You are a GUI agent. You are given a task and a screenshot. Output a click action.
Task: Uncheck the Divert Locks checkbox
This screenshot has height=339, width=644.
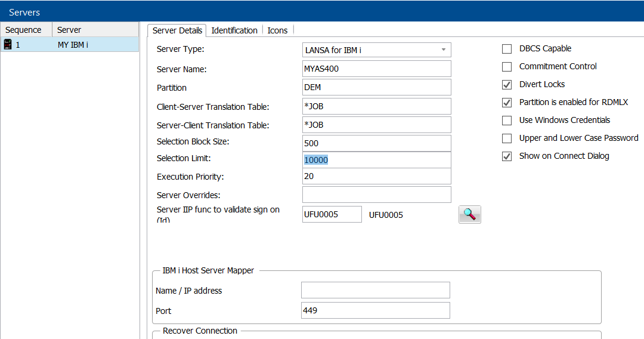(x=507, y=85)
